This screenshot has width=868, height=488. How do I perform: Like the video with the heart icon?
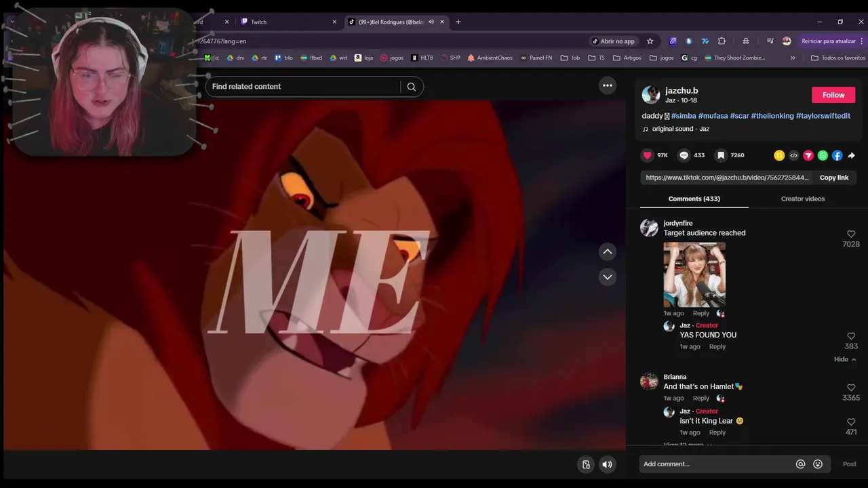[x=647, y=155]
